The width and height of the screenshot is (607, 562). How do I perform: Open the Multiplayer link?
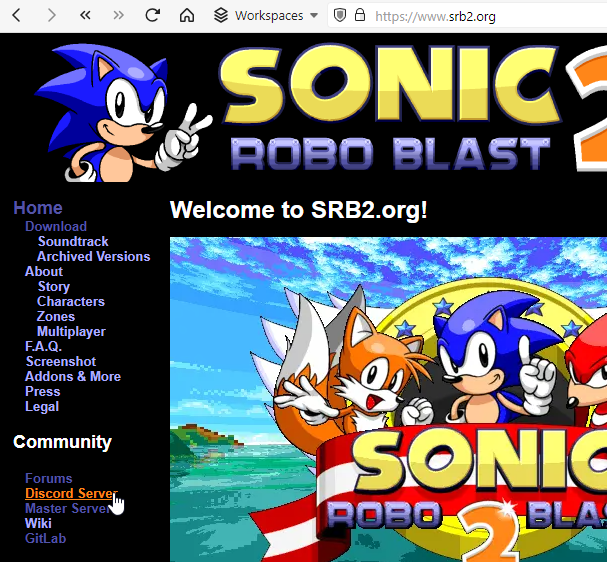click(x=71, y=332)
